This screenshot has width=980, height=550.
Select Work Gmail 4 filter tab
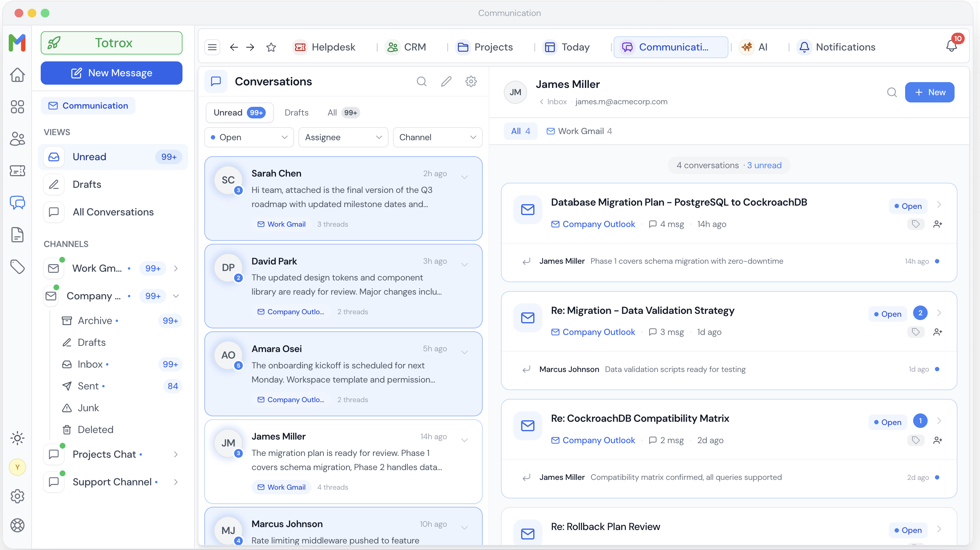579,131
